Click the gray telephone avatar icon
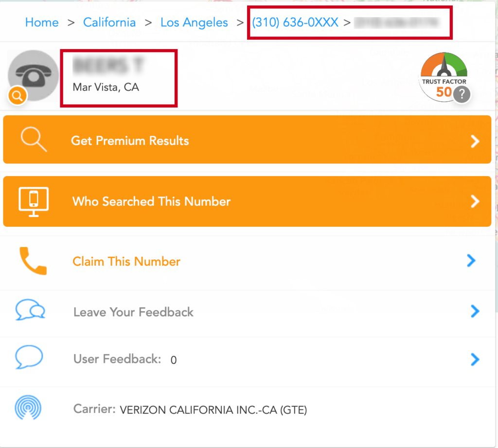This screenshot has width=498, height=448. pos(34,75)
